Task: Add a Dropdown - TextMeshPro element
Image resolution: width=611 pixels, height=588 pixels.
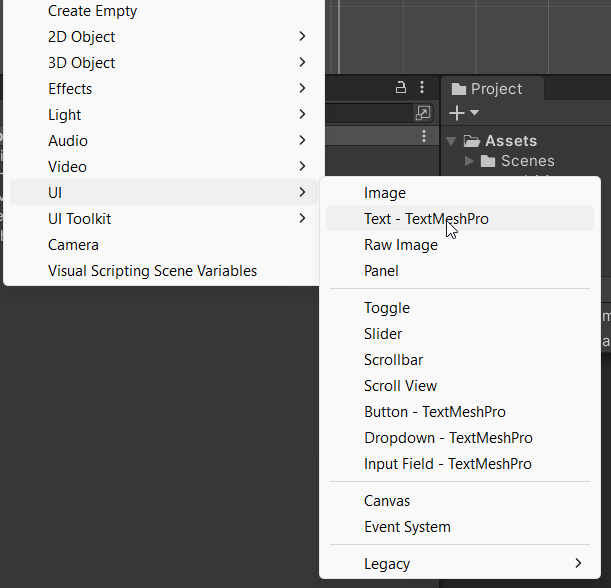Action: (x=448, y=438)
